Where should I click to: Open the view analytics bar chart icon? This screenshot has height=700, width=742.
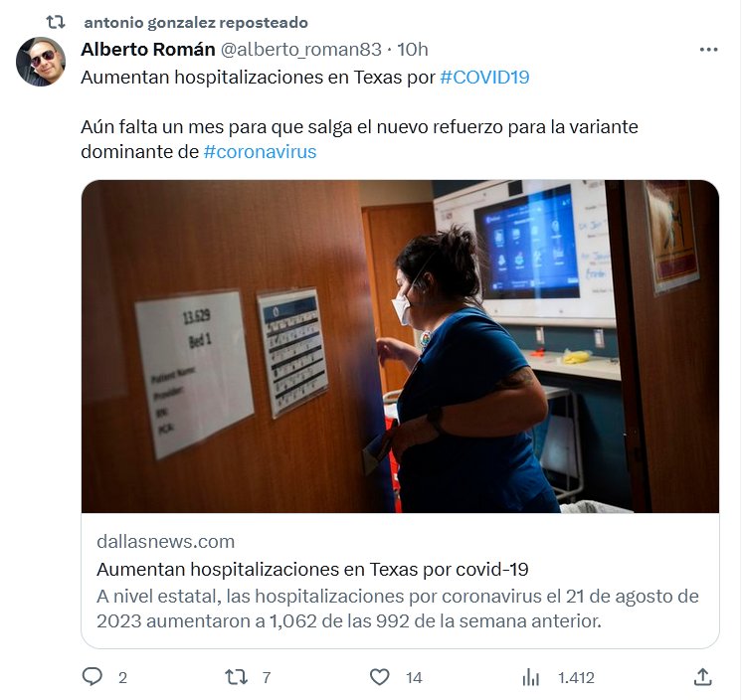531,677
